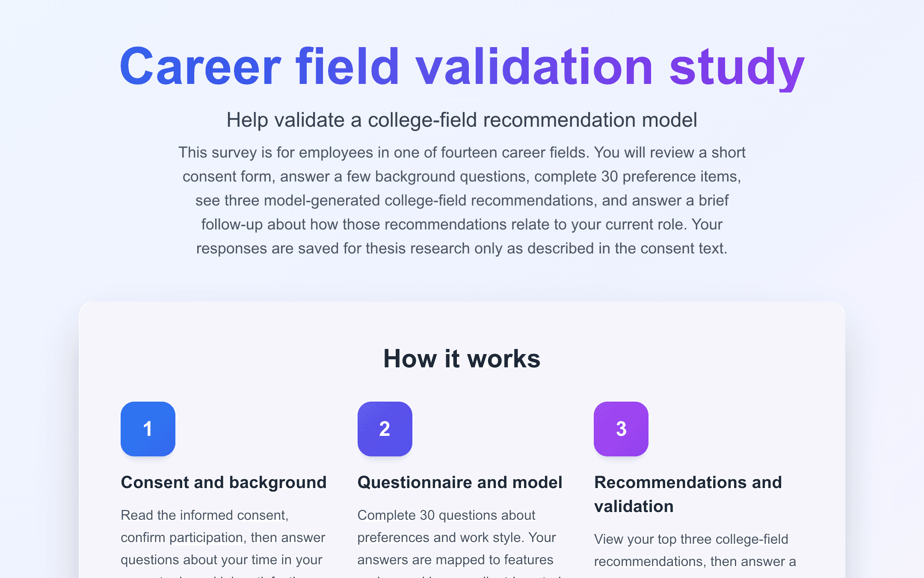Viewport: 924px width, 578px height.
Task: Select the How it works heading
Action: [462, 358]
